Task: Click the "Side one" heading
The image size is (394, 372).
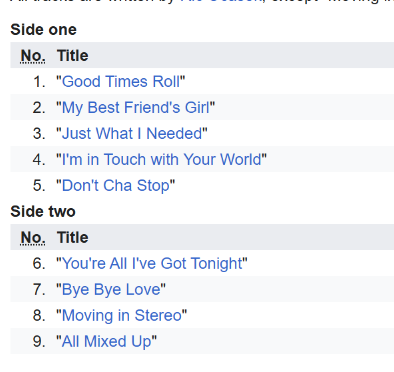Action: [43, 30]
